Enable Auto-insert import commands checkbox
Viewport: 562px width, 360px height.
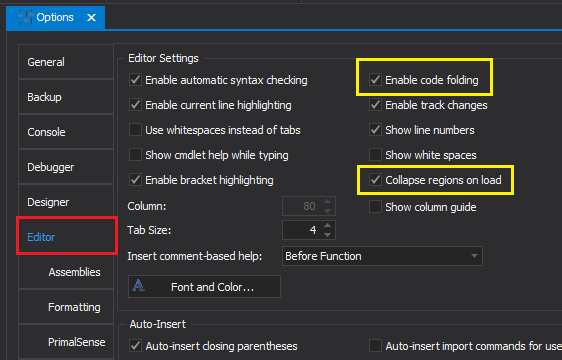click(375, 346)
